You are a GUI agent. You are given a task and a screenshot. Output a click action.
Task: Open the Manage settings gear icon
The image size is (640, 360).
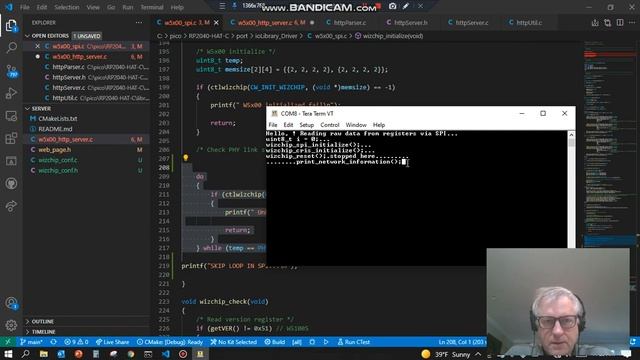click(11, 325)
